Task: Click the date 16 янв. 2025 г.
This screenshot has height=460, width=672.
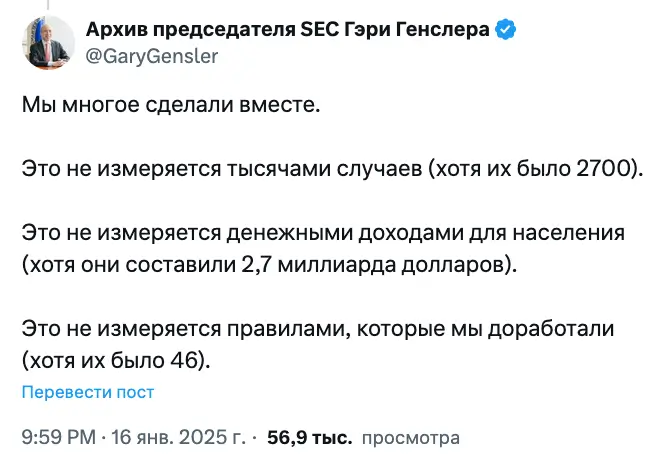Action: (178, 437)
